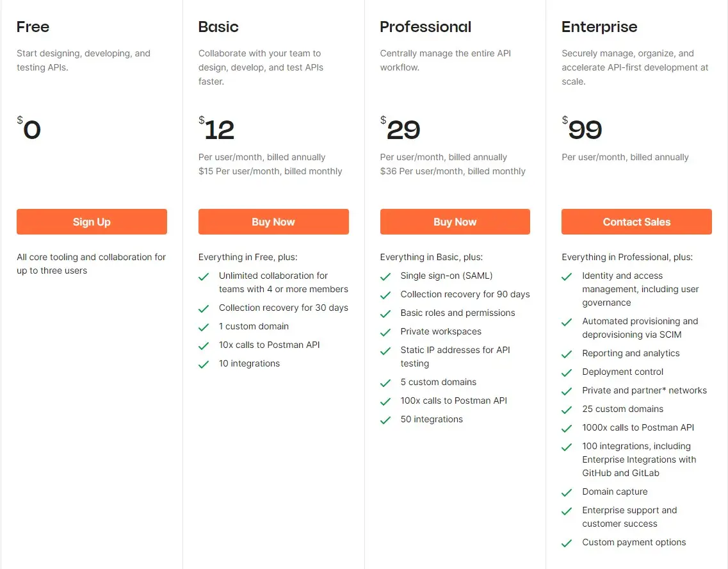This screenshot has width=728, height=569.
Task: Click the checkmark beside Reporting and analytics
Action: coord(567,354)
